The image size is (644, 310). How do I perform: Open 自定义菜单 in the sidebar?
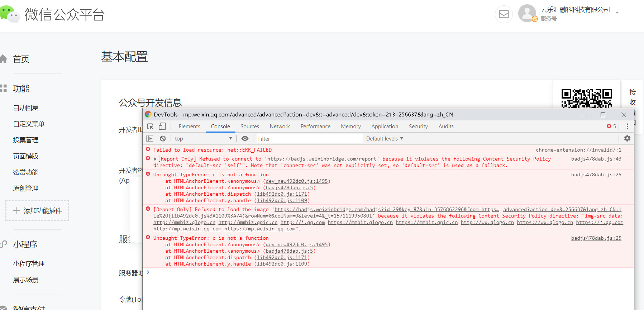(x=29, y=124)
